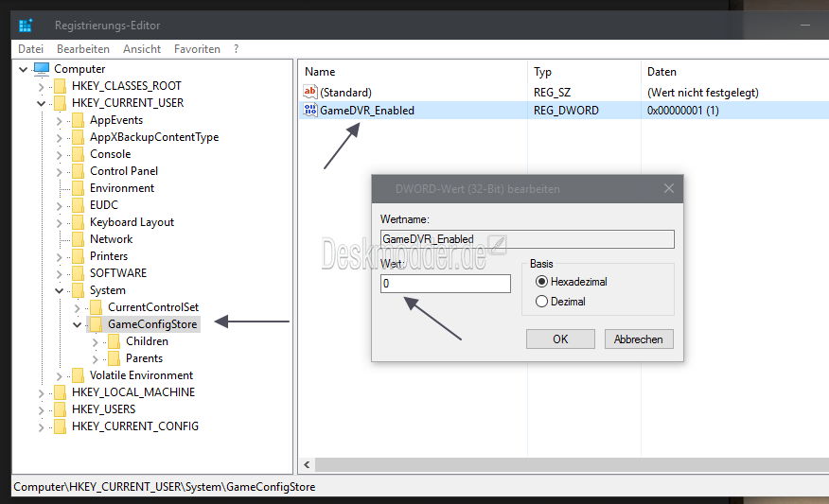
Task: Click the Console folder icon
Action: click(79, 154)
